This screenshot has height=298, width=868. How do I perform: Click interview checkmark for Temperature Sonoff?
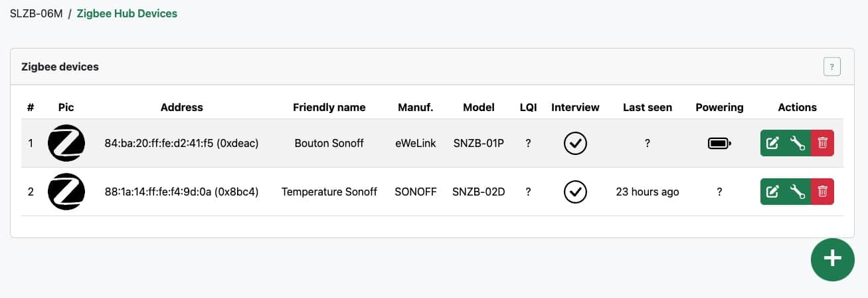[x=575, y=192]
